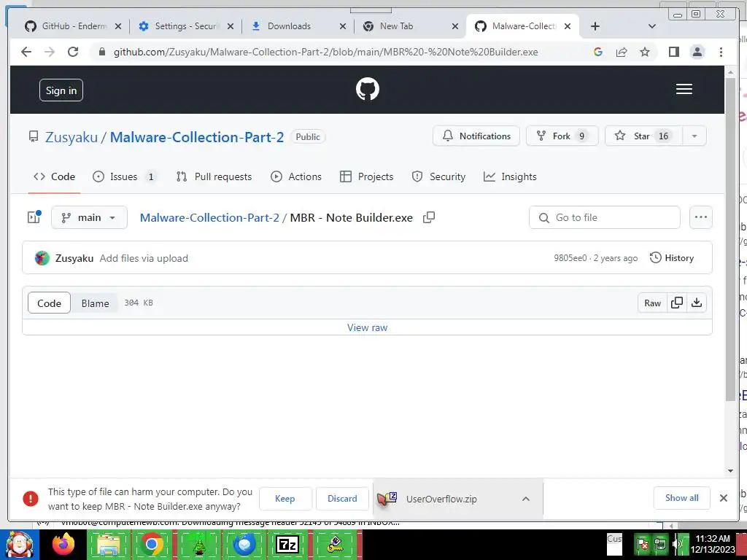The image size is (747, 560).
Task: Open the UserOverflow.zip download item
Action: [x=441, y=499]
